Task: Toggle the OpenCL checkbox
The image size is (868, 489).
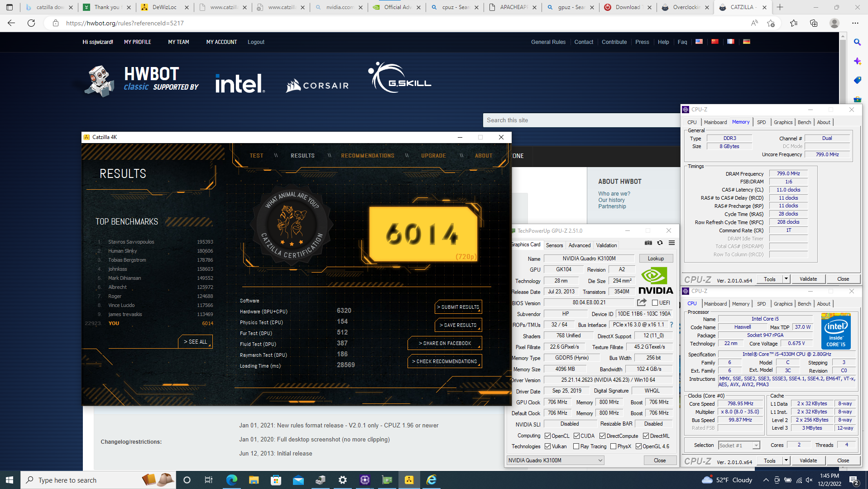Action: click(x=547, y=436)
